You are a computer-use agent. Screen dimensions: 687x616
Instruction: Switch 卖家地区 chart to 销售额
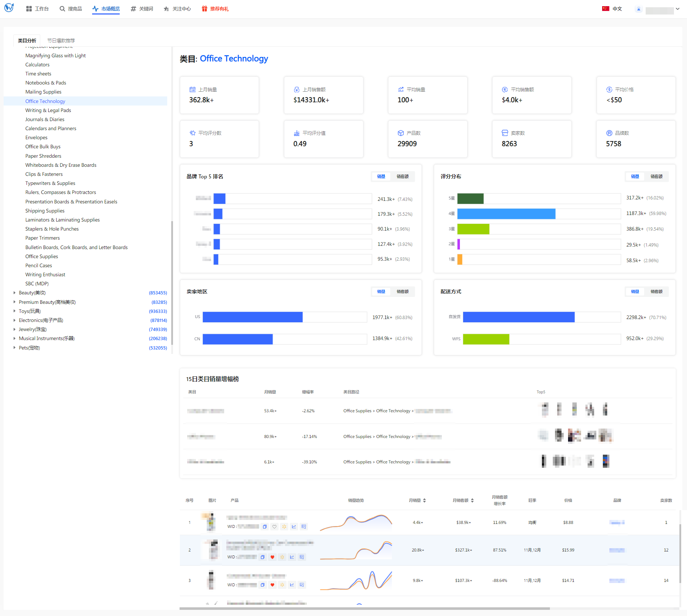(402, 292)
